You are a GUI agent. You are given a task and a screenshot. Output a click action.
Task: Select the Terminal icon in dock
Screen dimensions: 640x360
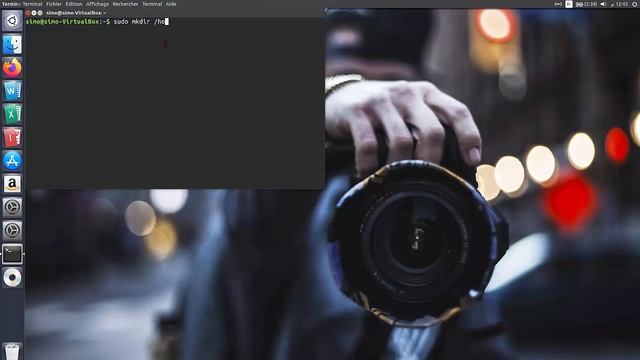click(12, 254)
